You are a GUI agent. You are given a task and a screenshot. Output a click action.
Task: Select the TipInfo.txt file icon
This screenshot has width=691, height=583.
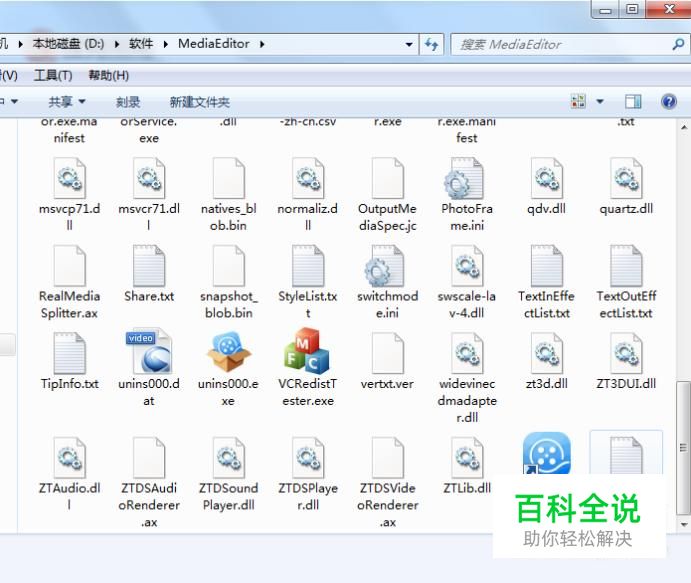(70, 353)
